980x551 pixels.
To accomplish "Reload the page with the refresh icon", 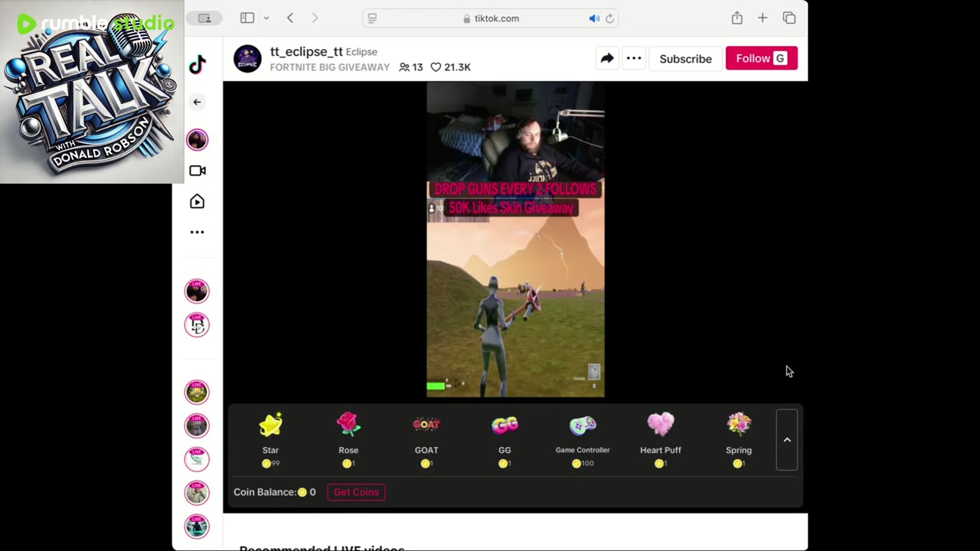I will (609, 18).
